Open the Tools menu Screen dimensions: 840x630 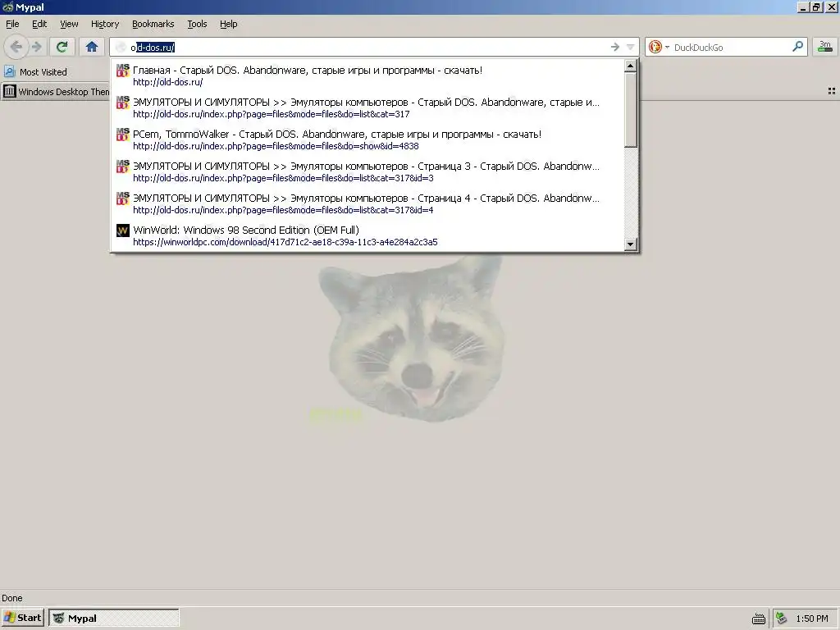pos(197,24)
